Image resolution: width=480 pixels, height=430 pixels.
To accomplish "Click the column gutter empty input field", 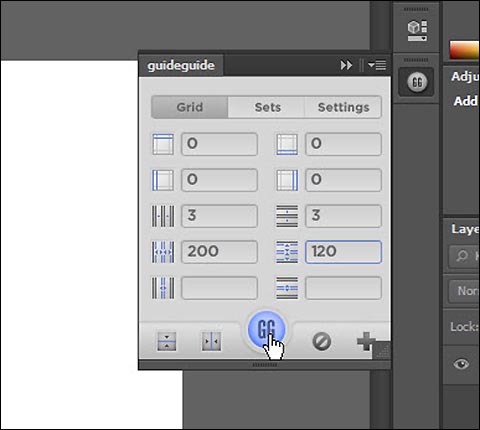I will pyautogui.click(x=219, y=288).
